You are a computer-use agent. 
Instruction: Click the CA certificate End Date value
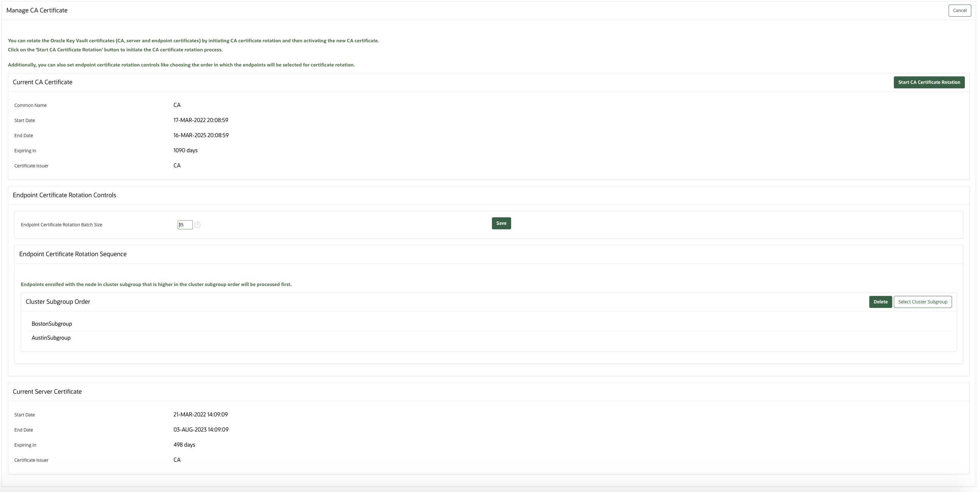[x=201, y=135]
